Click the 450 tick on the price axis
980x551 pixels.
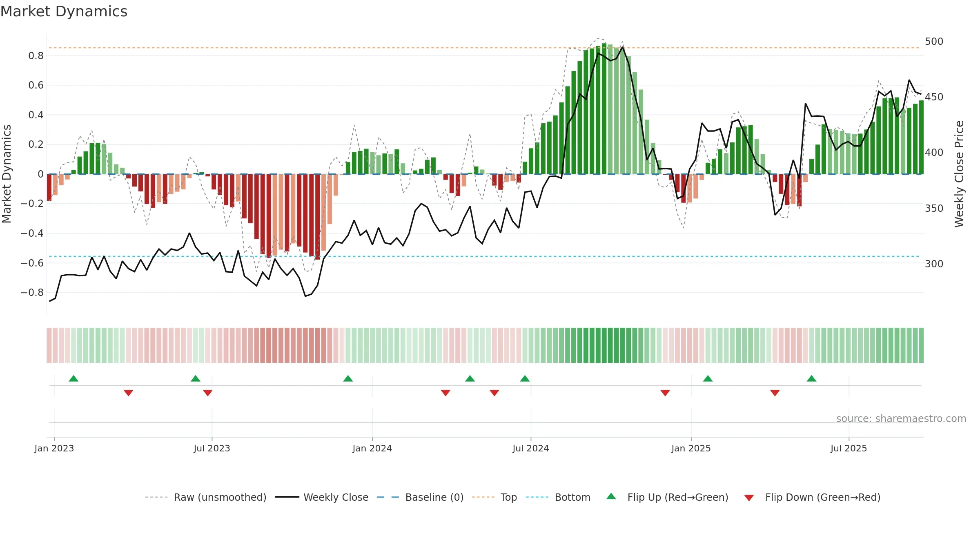coord(934,97)
